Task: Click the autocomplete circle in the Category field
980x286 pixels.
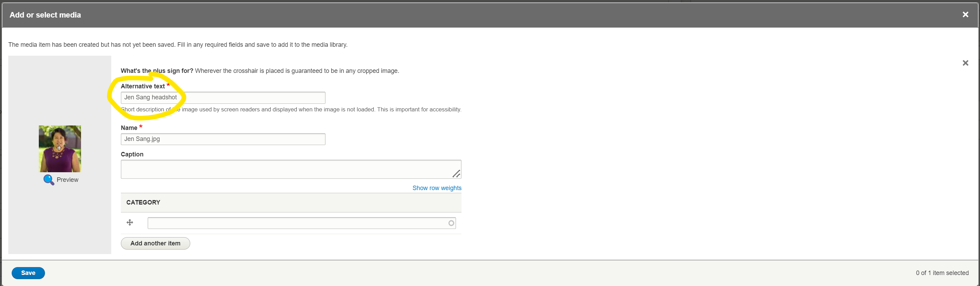Action: coord(451,223)
